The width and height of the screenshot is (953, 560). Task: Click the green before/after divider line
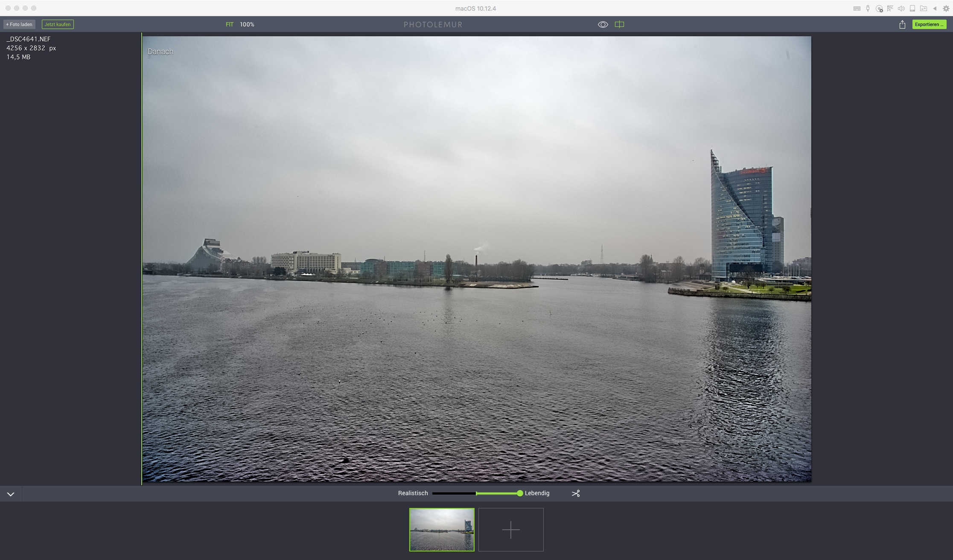click(142, 258)
